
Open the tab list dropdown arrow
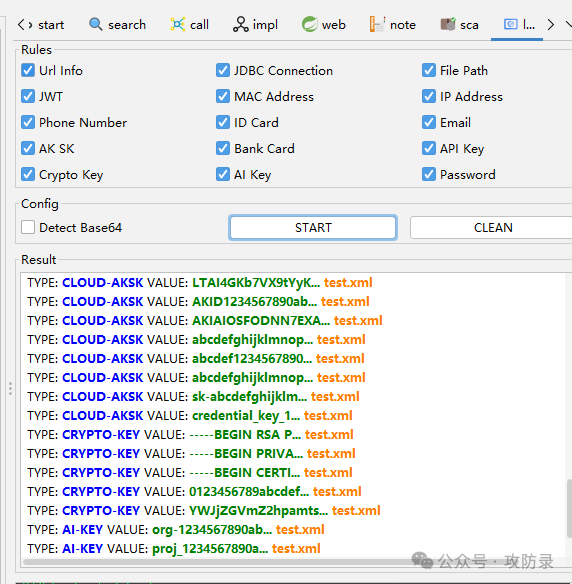coord(568,25)
